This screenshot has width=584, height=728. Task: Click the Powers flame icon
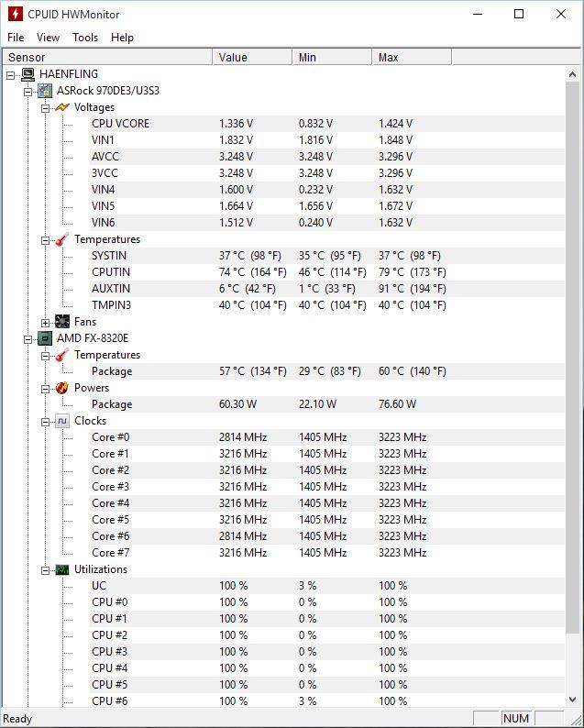pyautogui.click(x=62, y=388)
